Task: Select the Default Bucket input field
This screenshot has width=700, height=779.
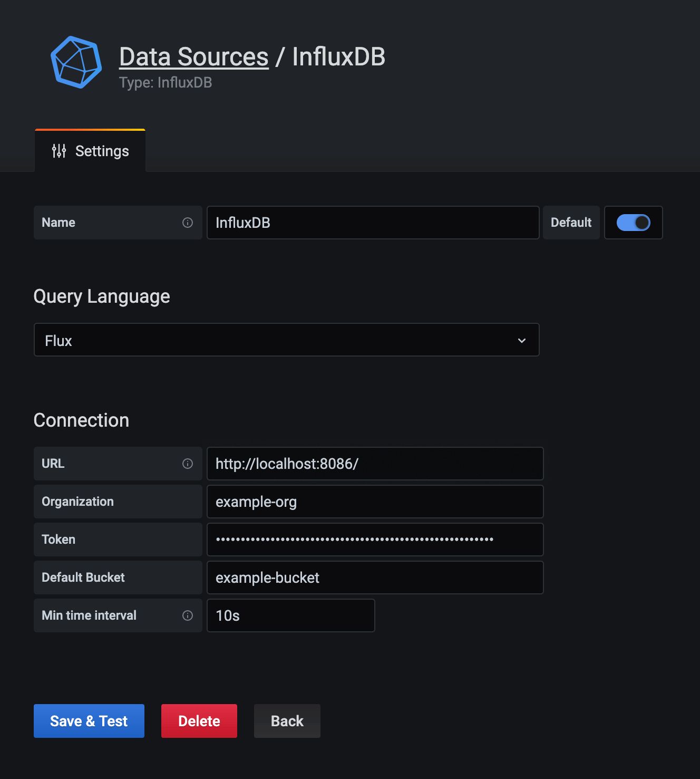Action: tap(375, 578)
